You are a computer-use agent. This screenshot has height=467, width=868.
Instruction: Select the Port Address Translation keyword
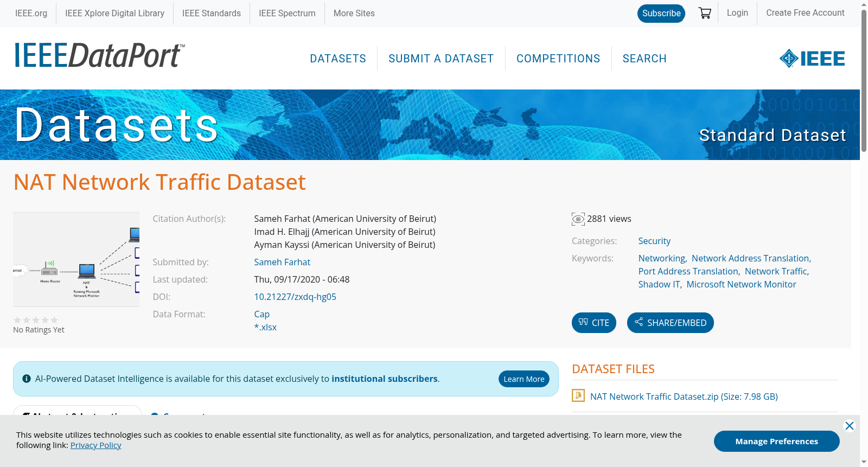coord(688,271)
